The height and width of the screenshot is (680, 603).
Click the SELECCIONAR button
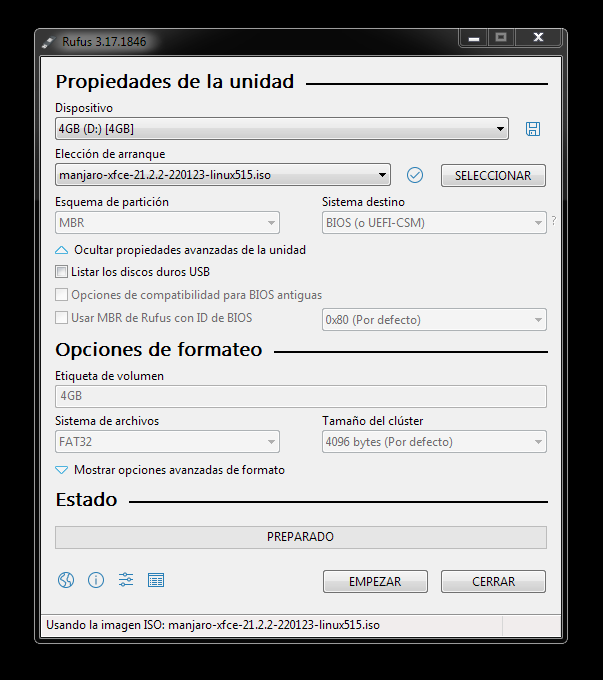(x=493, y=176)
